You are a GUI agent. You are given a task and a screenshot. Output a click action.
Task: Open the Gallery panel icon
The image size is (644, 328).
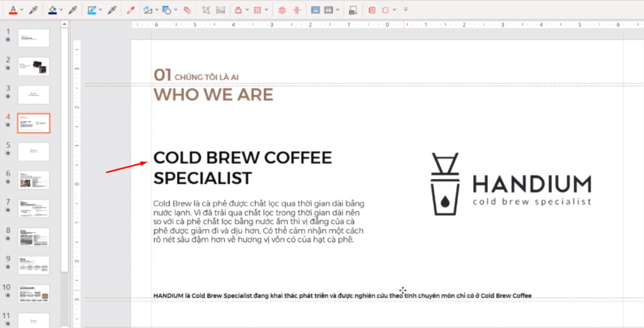tap(372, 9)
